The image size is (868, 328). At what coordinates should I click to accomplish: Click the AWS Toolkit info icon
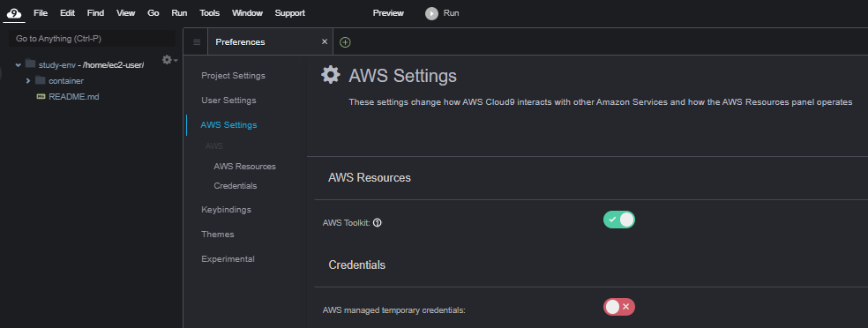point(378,223)
